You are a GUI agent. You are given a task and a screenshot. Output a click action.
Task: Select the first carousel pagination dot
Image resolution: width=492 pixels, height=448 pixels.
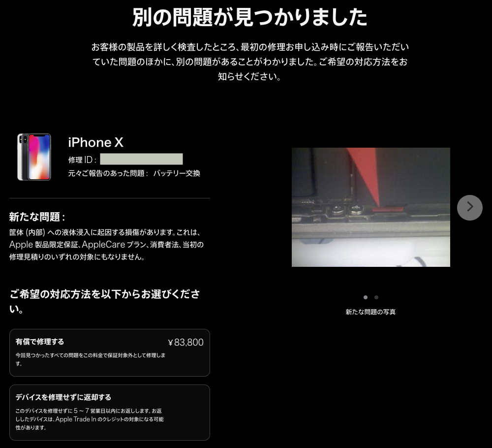pos(366,297)
